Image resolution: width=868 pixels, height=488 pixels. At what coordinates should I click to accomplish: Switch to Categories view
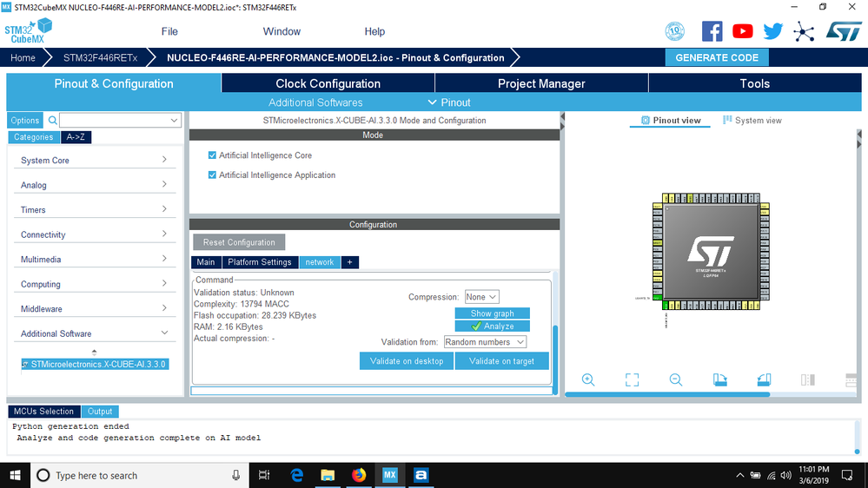coord(34,136)
